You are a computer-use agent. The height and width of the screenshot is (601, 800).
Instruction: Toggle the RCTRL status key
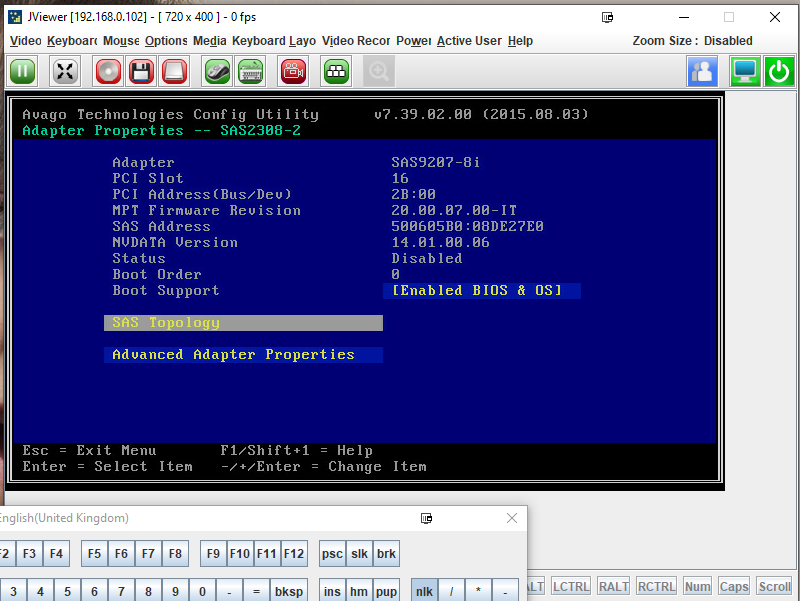tap(657, 586)
